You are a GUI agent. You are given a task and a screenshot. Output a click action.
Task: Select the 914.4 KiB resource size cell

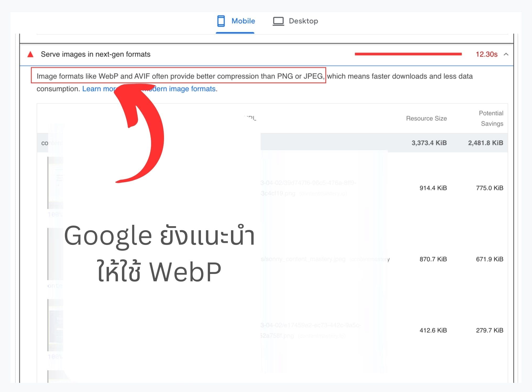point(433,188)
